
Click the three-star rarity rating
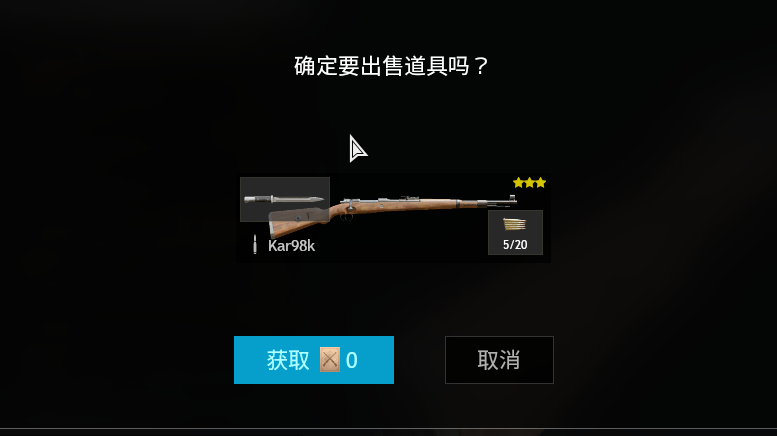529,183
